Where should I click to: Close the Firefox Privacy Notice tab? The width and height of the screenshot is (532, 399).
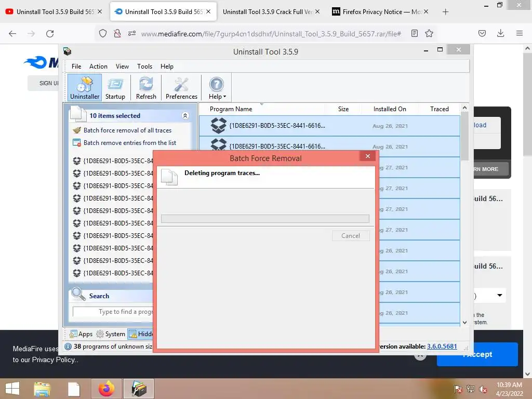(426, 11)
